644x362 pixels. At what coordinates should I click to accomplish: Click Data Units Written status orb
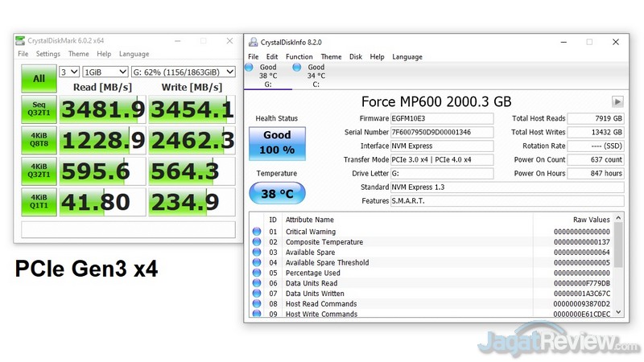257,293
